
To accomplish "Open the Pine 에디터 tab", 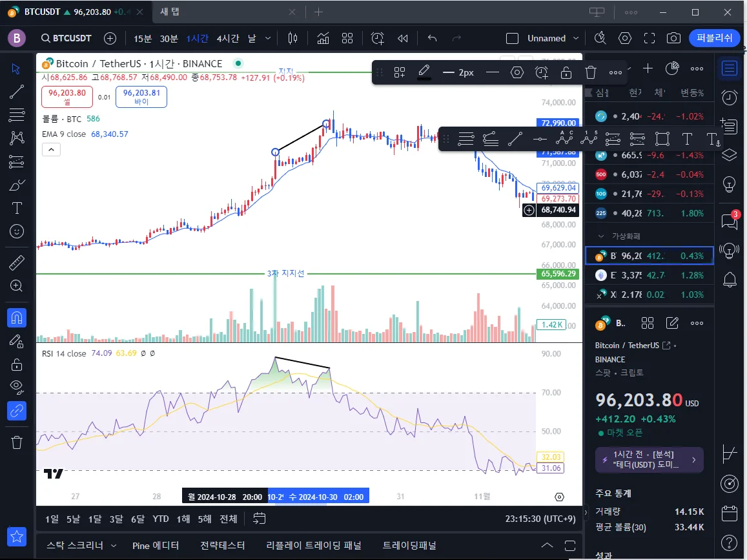I will 156,546.
